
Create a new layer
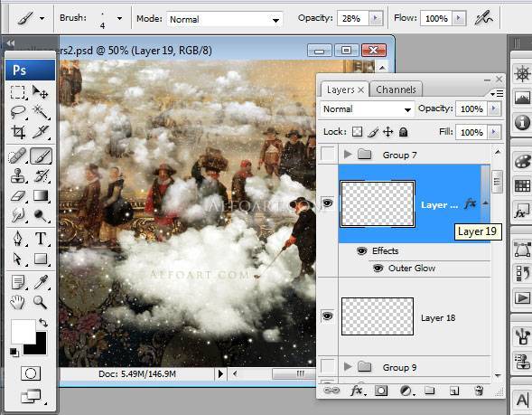[x=454, y=391]
